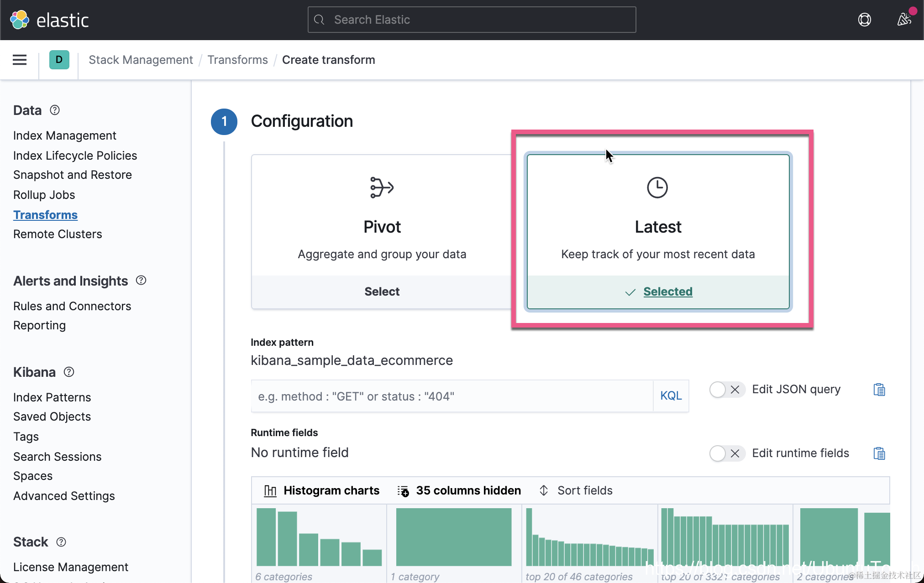924x583 pixels.
Task: Open the help menu lifebuoy icon
Action: pyautogui.click(x=864, y=20)
